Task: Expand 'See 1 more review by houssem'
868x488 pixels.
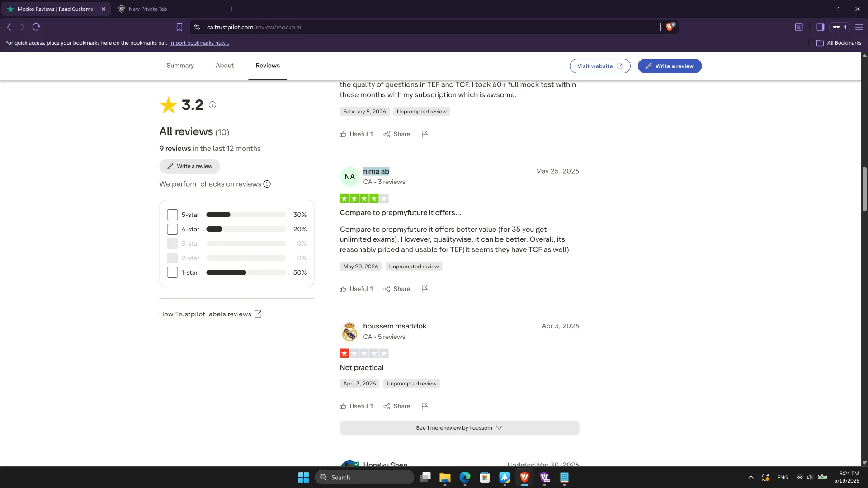Action: tap(459, 428)
